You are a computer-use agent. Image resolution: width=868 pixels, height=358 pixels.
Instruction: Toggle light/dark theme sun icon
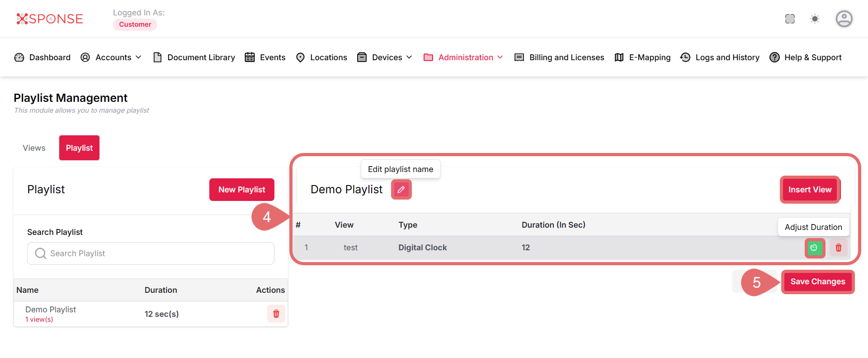pyautogui.click(x=815, y=19)
